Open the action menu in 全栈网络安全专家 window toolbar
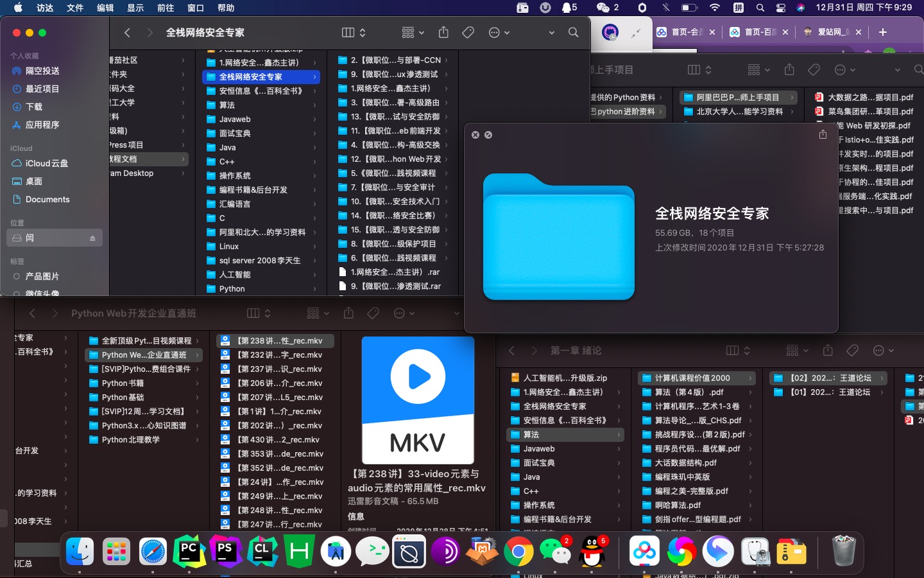The height and width of the screenshot is (578, 924). [499, 32]
